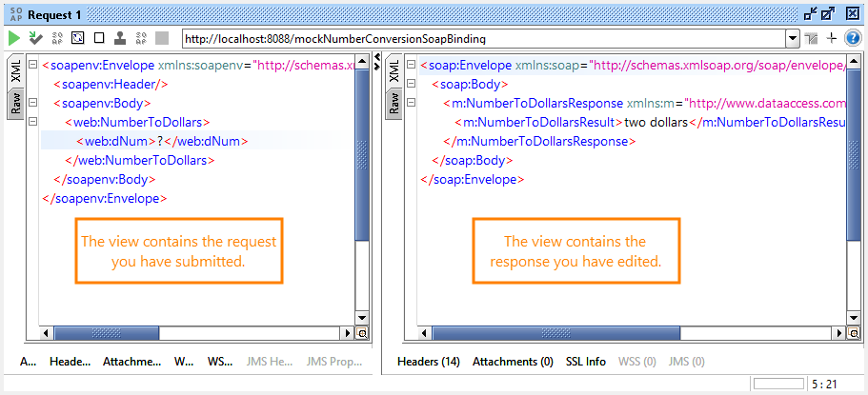868x395 pixels.
Task: Select the response pane Raw tab
Action: click(394, 103)
